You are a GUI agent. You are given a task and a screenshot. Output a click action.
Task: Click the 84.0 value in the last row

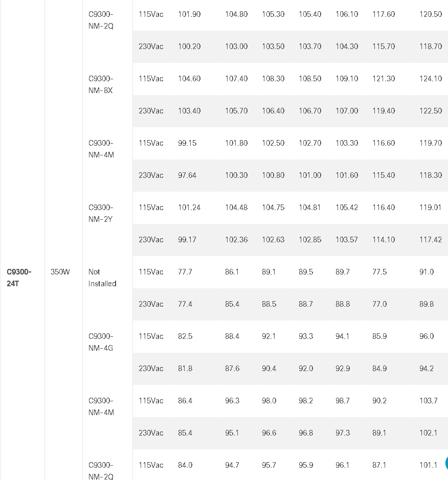point(185,465)
